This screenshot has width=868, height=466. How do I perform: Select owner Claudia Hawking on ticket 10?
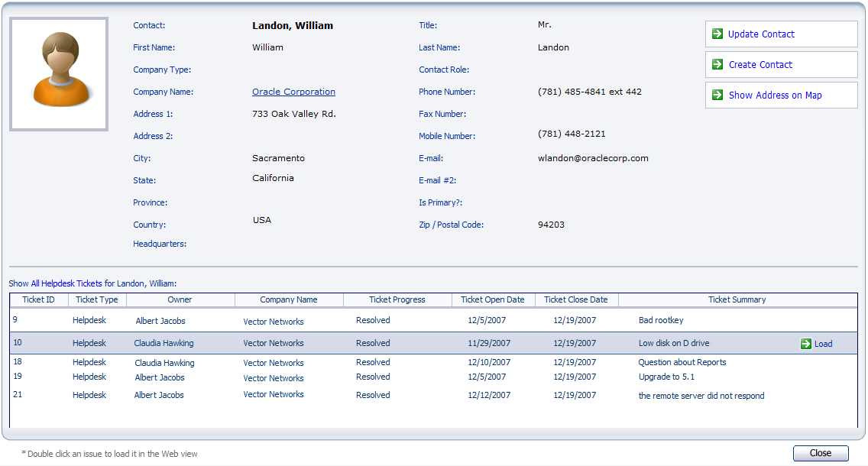click(x=166, y=343)
